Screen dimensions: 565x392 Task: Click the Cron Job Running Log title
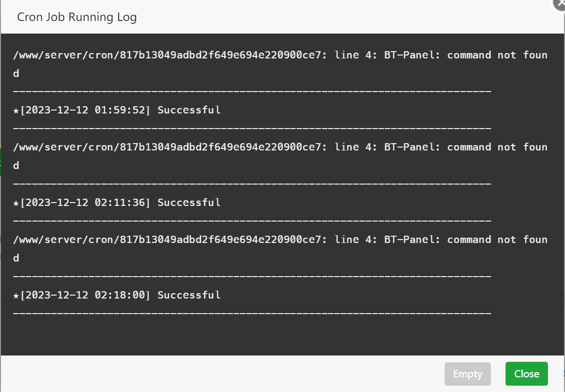pos(77,18)
